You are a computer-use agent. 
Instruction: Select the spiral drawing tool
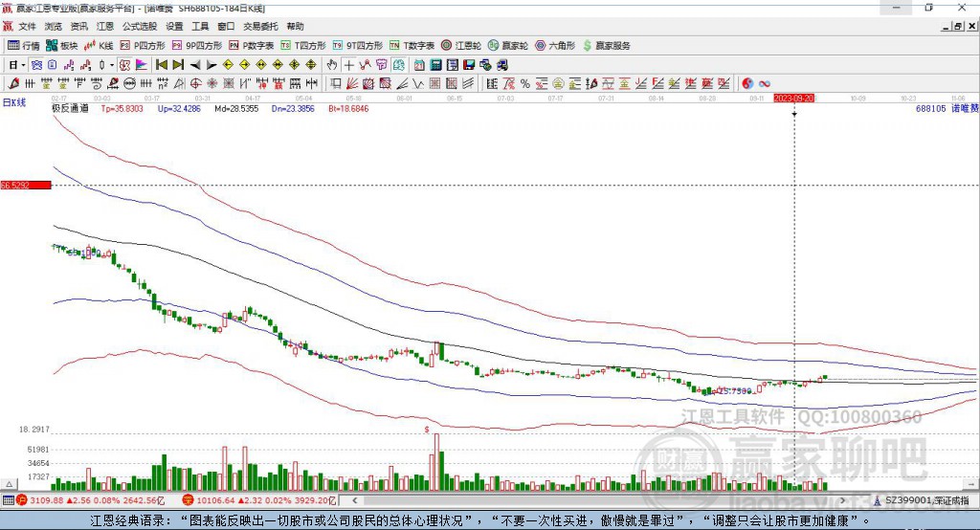click(x=97, y=84)
